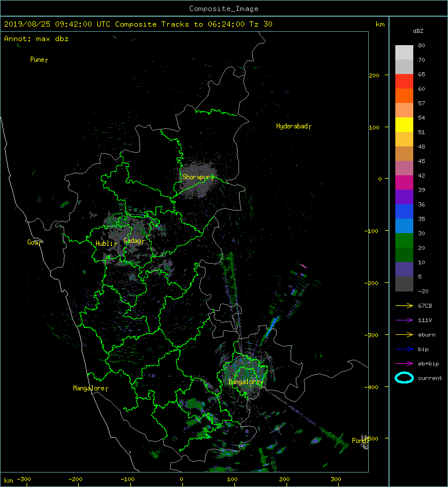Screen dimensions: 448x487
Task: Click the -300 tick on vertical axis
Action: point(372,335)
